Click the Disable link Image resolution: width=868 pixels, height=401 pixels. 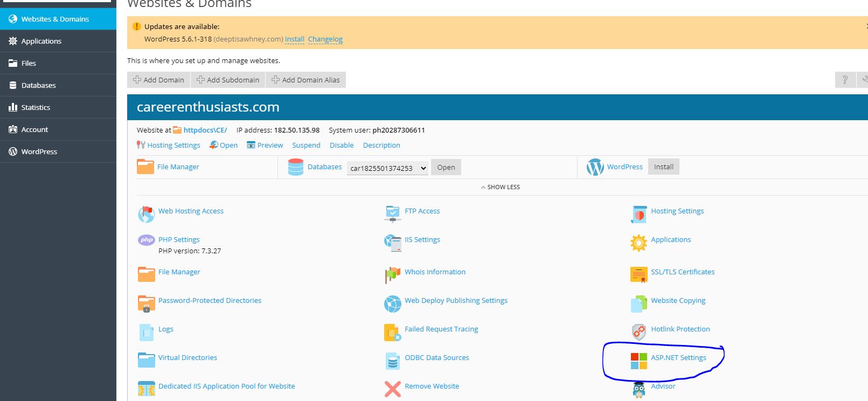pos(342,145)
